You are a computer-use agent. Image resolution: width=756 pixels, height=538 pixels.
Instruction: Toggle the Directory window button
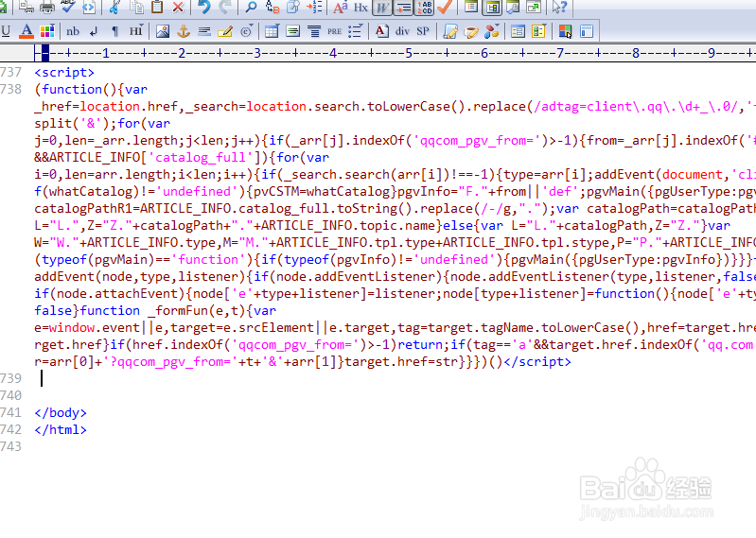click(492, 8)
